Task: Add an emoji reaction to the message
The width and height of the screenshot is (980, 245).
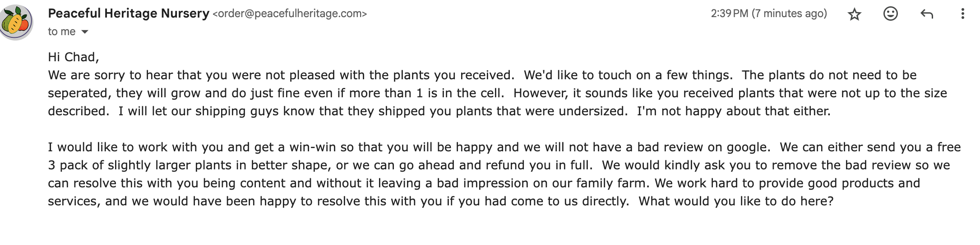Action: click(x=890, y=14)
